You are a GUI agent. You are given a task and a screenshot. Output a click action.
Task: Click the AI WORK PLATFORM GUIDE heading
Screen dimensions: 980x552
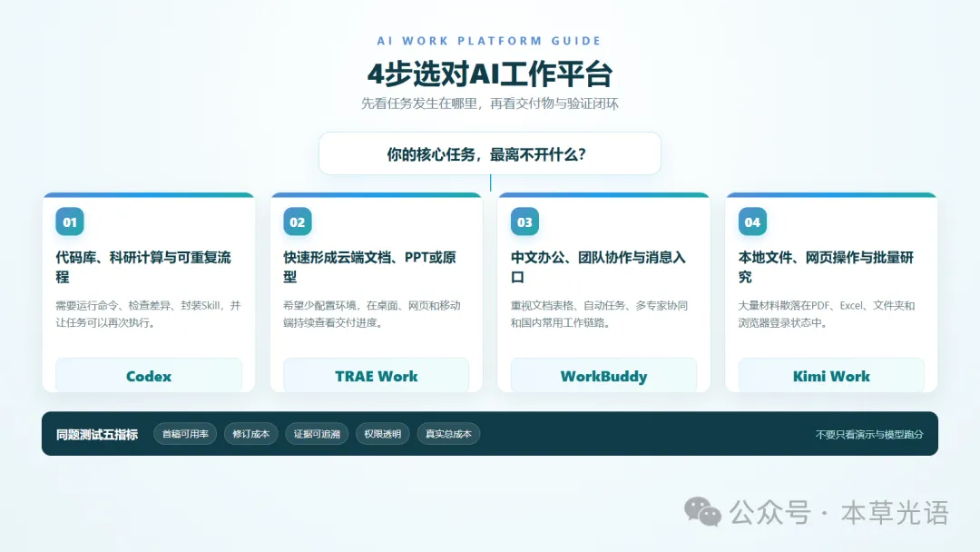(489, 41)
